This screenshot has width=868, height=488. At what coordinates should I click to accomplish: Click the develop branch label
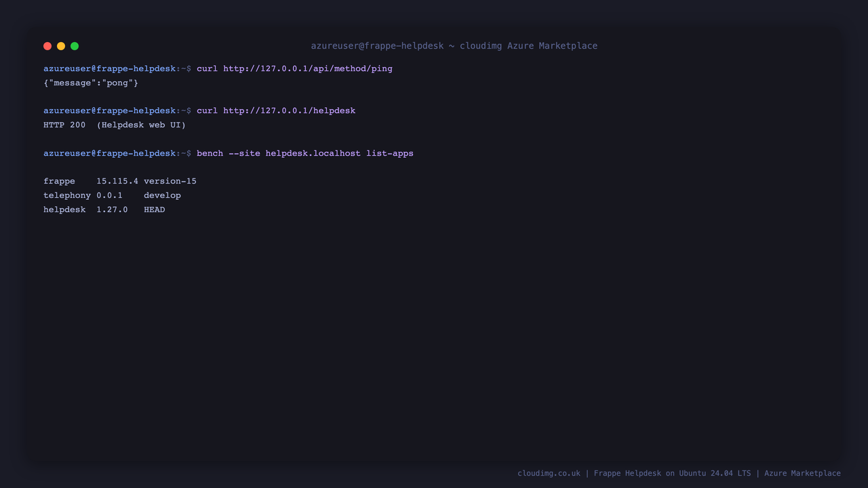pos(162,195)
